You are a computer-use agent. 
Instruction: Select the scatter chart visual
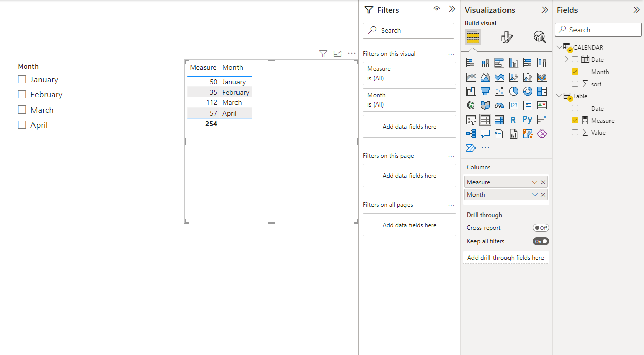click(x=499, y=91)
